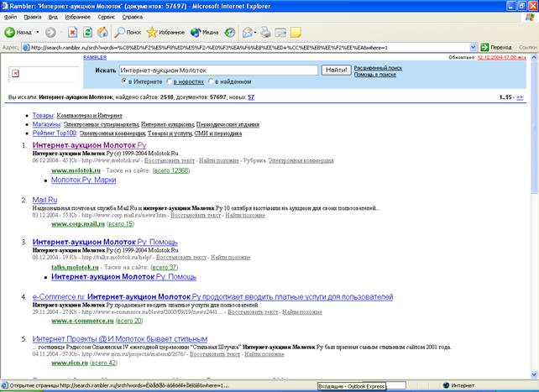Click the vertical scrollbar down arrow
The width and height of the screenshot is (539, 392).
click(533, 376)
